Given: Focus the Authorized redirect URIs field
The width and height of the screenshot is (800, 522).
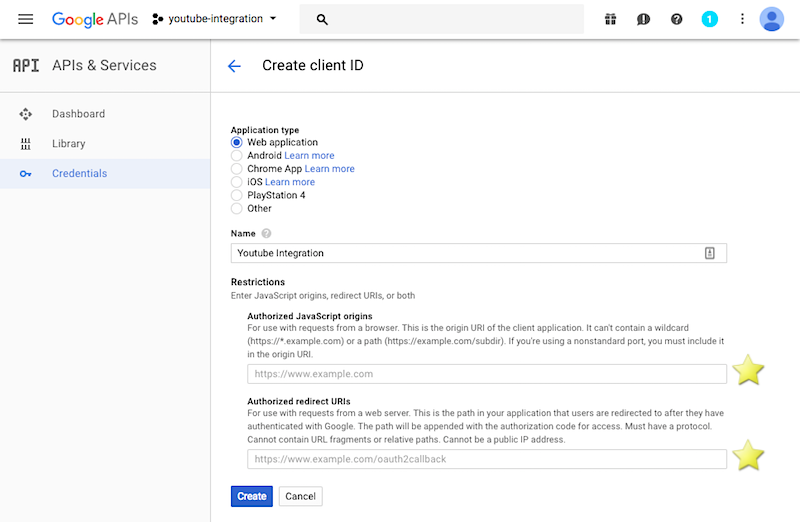Looking at the screenshot, I should (x=487, y=459).
